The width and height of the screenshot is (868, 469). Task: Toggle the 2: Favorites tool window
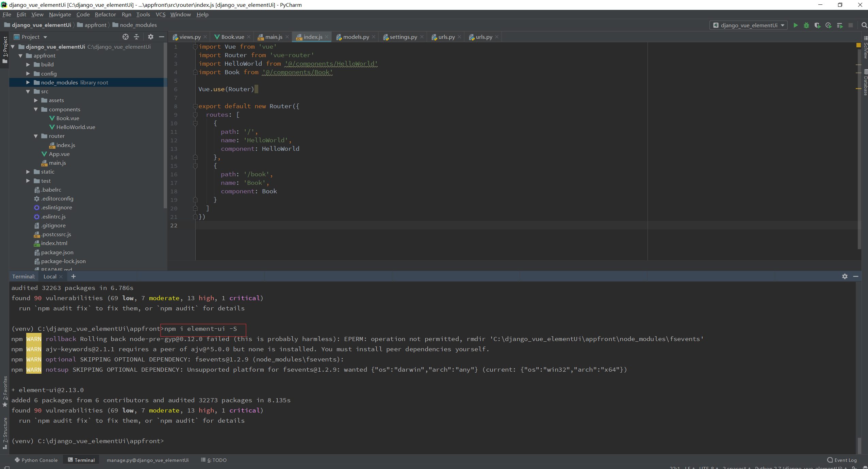(x=5, y=391)
